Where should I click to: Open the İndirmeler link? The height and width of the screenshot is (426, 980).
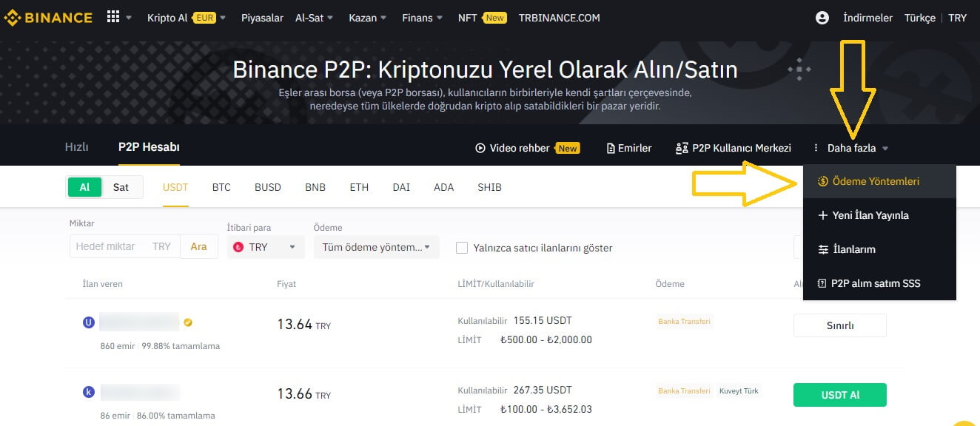[x=867, y=18]
